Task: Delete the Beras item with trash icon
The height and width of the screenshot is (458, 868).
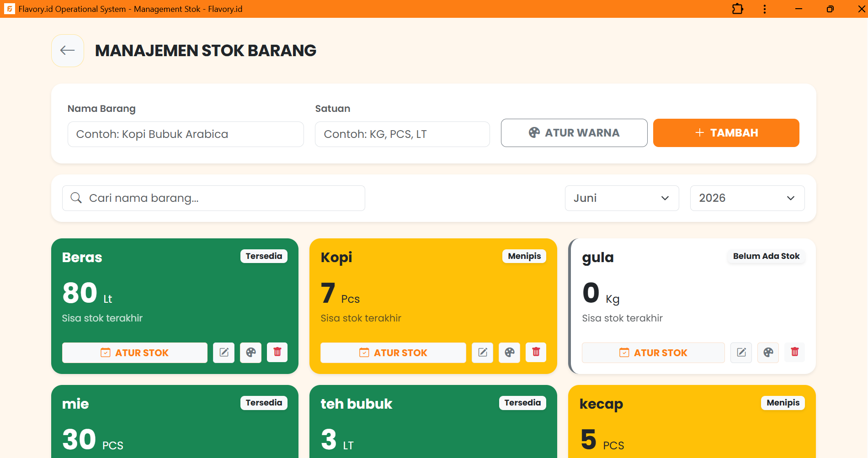Action: [x=277, y=353]
